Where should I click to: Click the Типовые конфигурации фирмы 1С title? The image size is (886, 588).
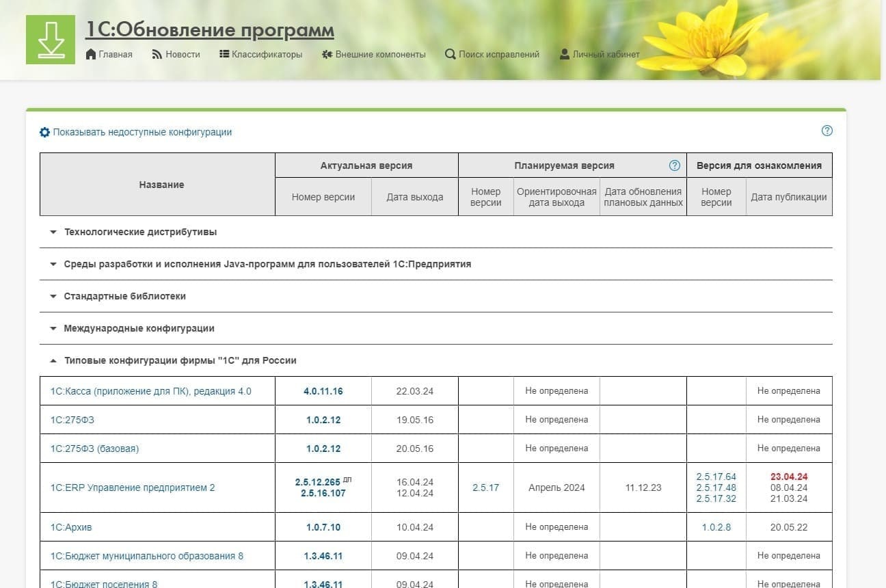[180, 360]
